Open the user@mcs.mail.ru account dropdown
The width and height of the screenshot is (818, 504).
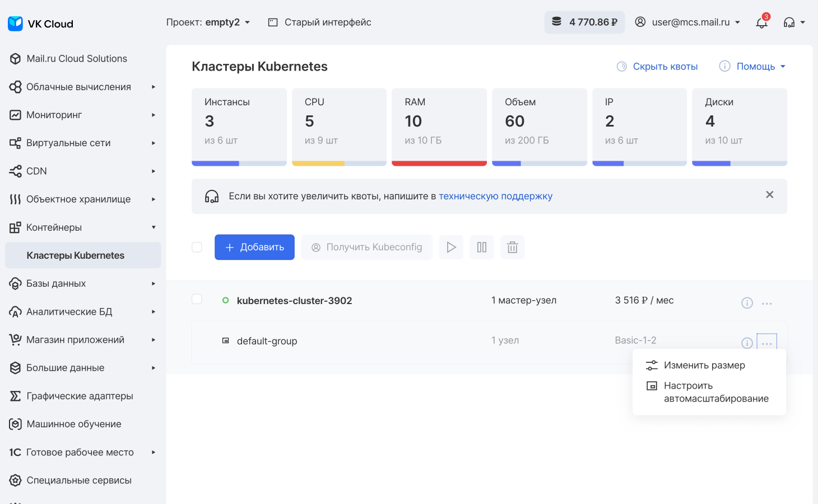687,22
